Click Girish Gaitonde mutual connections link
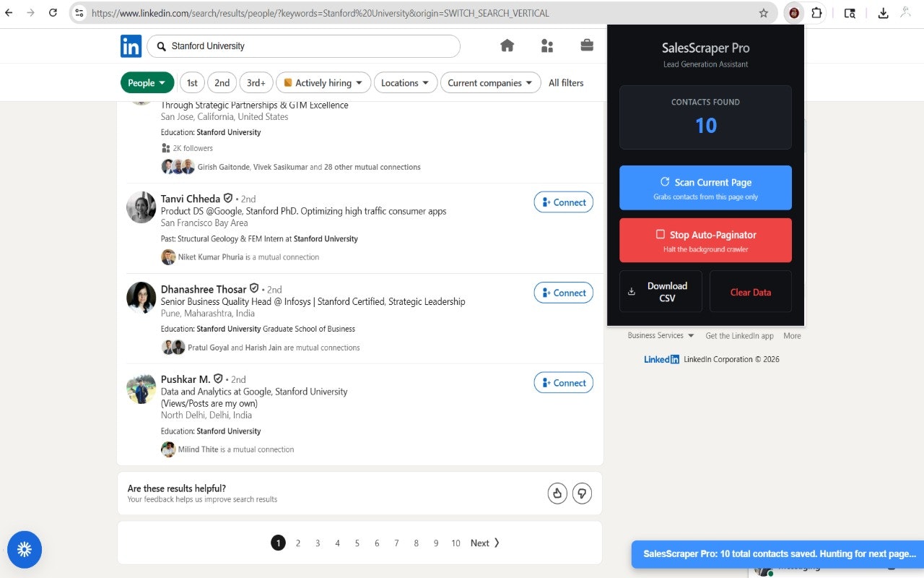This screenshot has height=578, width=924. (309, 167)
